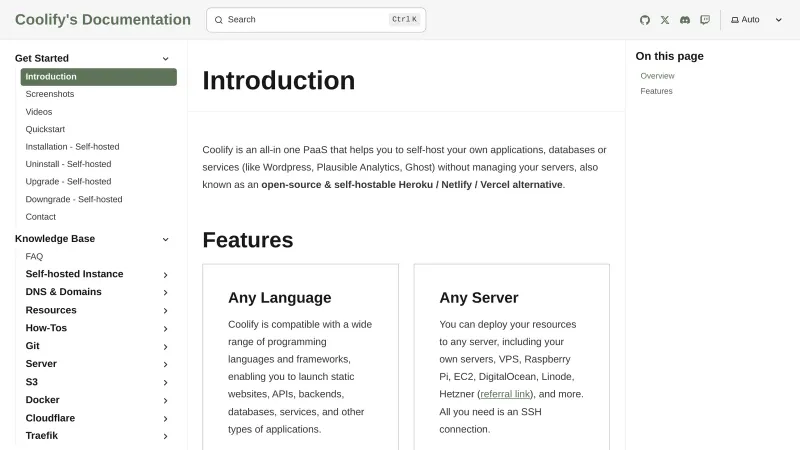Viewport: 800px width, 450px height.
Task: Expand the Docker sidebar group
Action: (x=165, y=401)
